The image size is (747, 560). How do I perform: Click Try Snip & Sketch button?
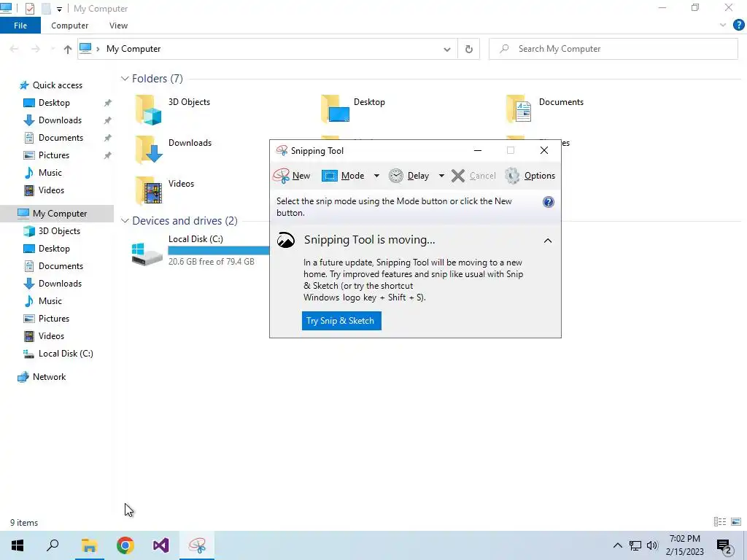[x=341, y=321]
